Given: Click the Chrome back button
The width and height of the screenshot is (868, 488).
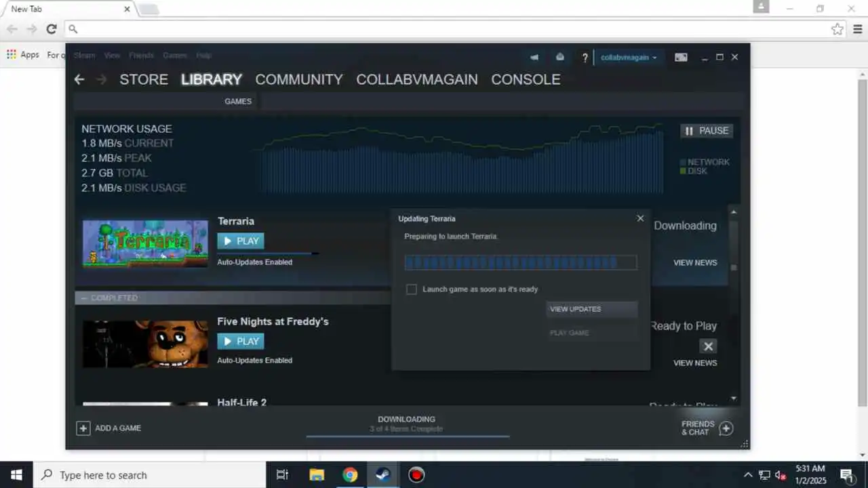Looking at the screenshot, I should [12, 29].
